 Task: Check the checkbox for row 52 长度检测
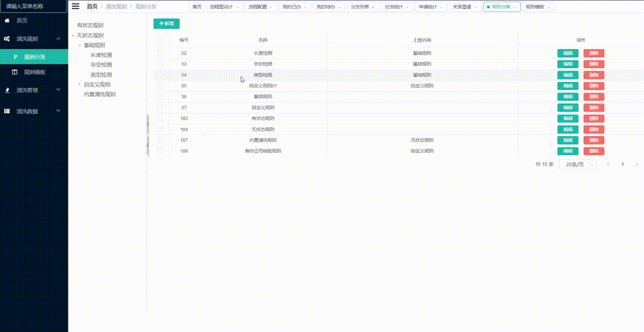pos(160,53)
